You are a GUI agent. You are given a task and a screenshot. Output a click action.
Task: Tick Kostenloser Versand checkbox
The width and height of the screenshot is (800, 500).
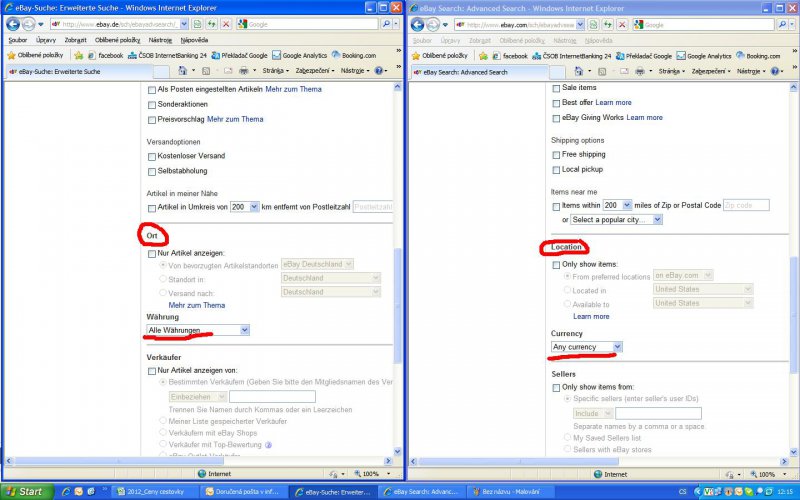tap(152, 156)
